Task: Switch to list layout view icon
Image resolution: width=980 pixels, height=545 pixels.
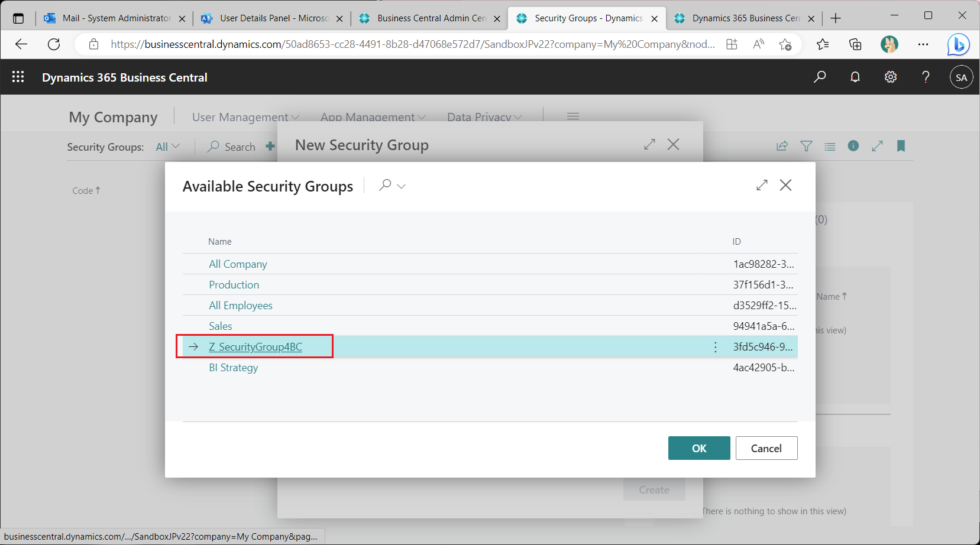Action: tap(830, 146)
